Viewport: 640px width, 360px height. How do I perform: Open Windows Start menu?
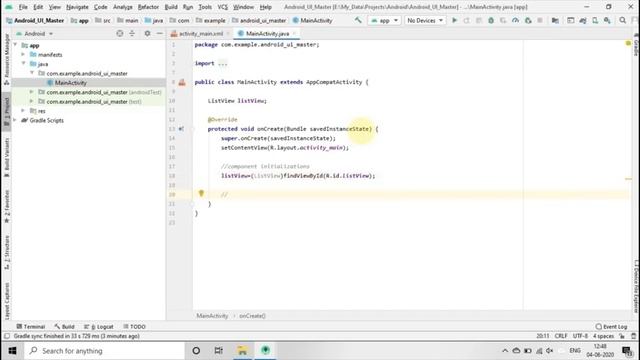click(x=12, y=351)
